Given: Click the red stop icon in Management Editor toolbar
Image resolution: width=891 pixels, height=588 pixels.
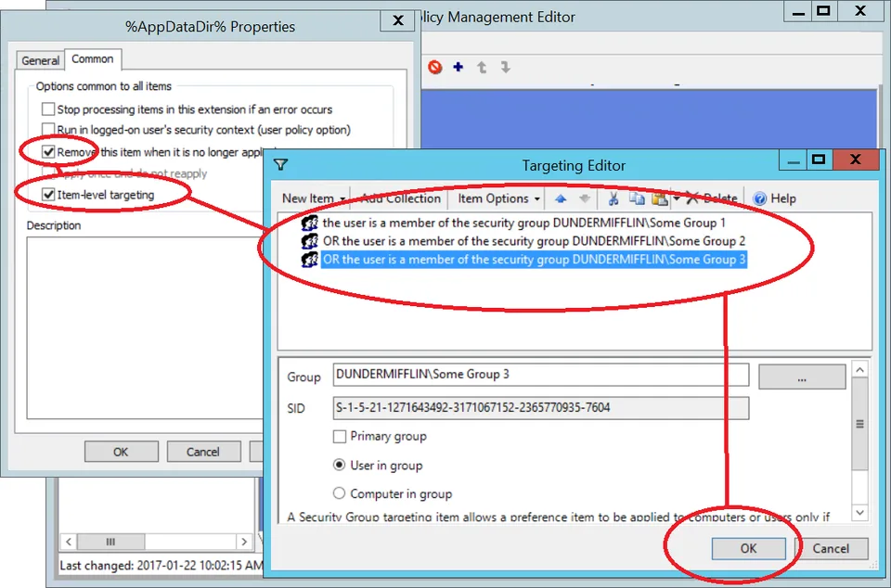Looking at the screenshot, I should click(434, 68).
